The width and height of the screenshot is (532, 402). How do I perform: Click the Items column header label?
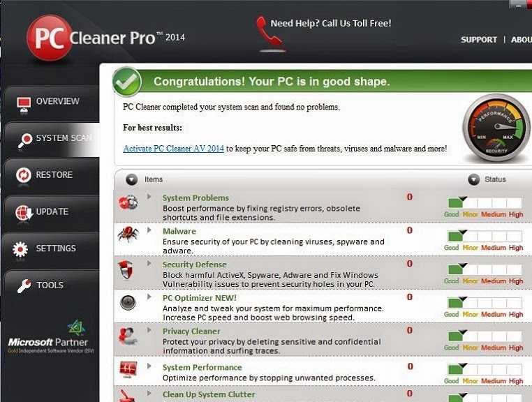[x=154, y=179]
